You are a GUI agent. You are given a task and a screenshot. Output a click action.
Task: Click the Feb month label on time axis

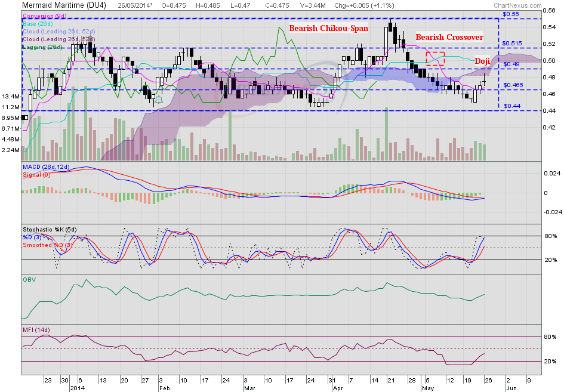pyautogui.click(x=164, y=388)
